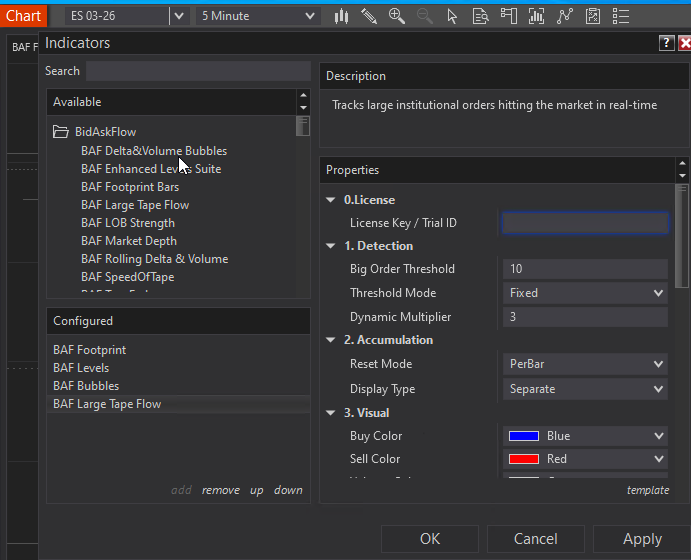Click the remove link under Configured
This screenshot has width=691, height=560.
click(x=221, y=490)
